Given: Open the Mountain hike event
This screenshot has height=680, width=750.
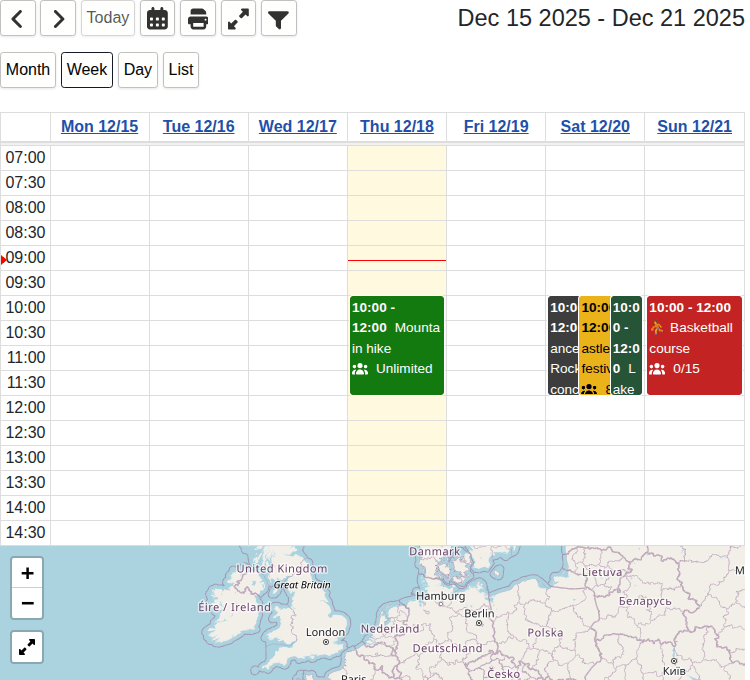Looking at the screenshot, I should (396, 345).
